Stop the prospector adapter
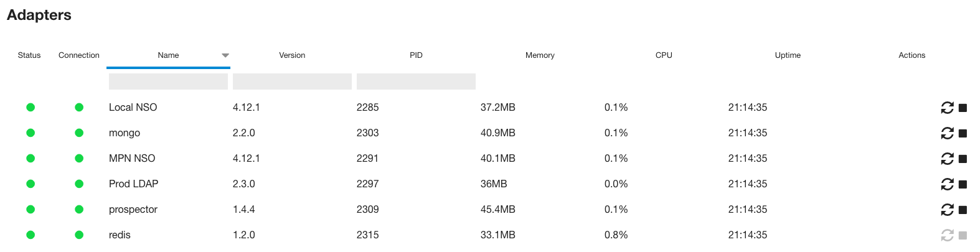Screen dimensions: 980x252 pos(963,210)
